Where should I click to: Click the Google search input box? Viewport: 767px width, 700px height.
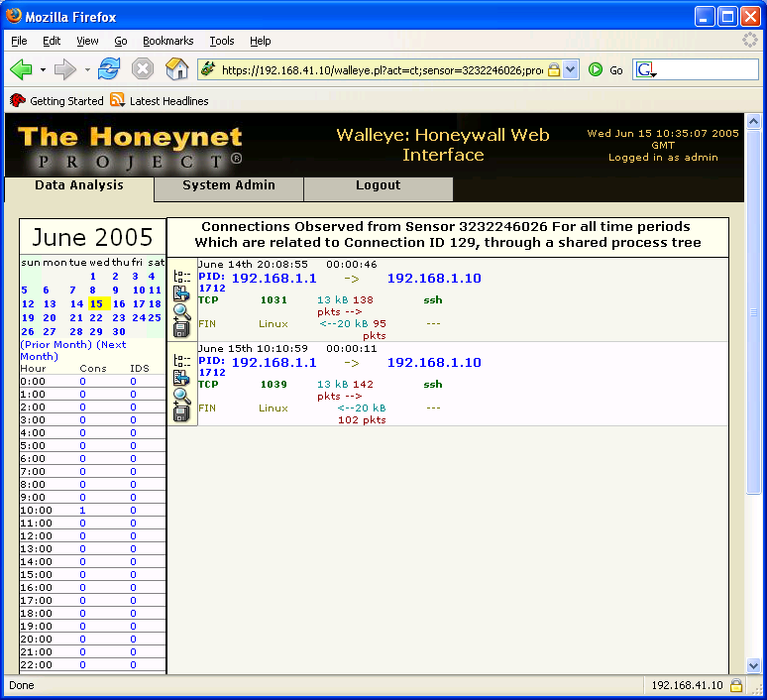pos(708,70)
